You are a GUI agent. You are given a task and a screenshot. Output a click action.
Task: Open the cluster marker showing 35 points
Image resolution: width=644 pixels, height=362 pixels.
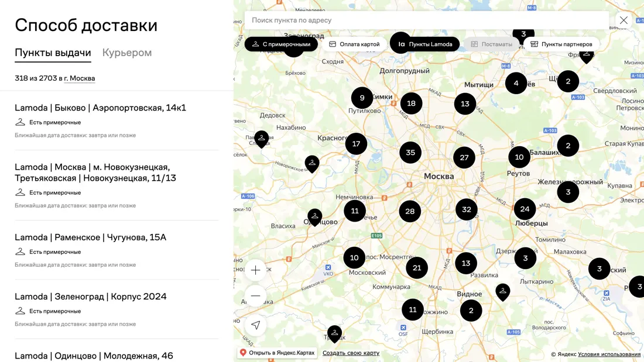click(410, 153)
